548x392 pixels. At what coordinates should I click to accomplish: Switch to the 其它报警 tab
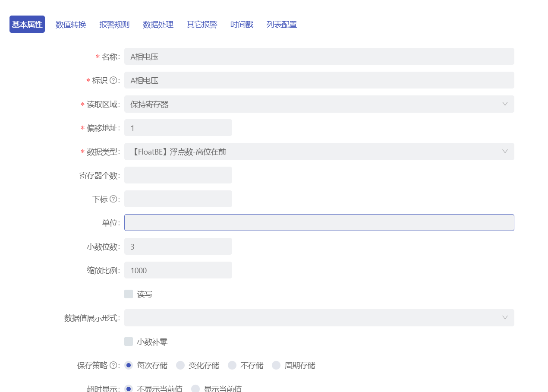(202, 25)
